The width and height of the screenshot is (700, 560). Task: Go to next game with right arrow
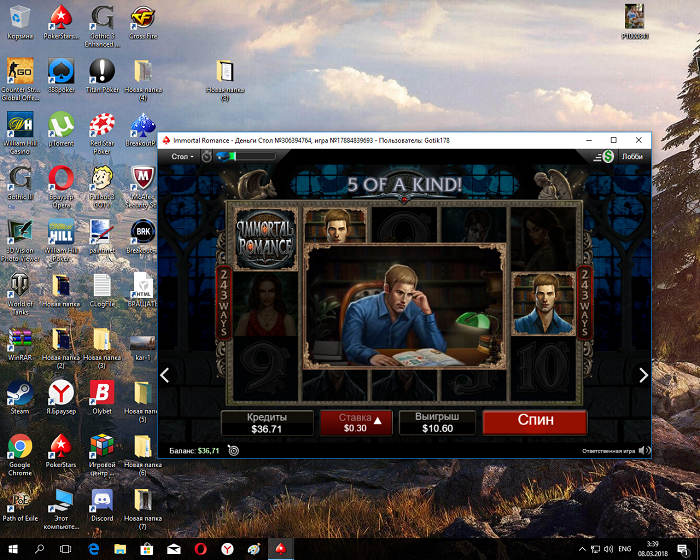click(x=643, y=376)
